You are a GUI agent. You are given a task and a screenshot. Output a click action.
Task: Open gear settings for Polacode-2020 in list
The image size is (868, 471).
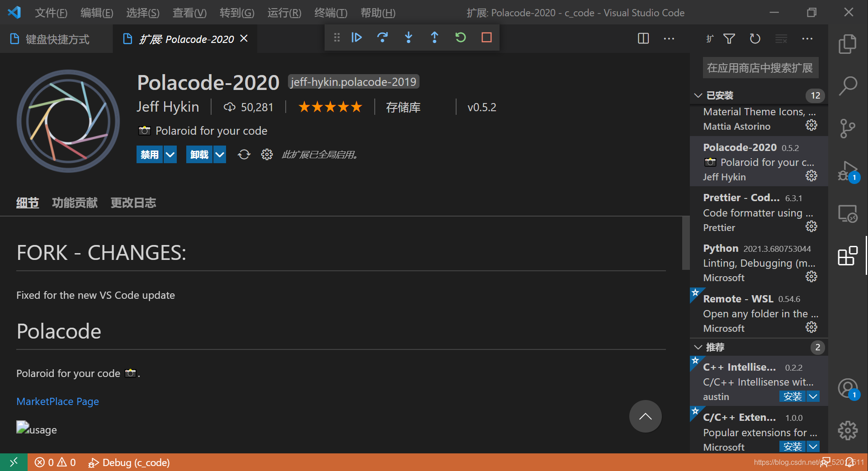click(811, 176)
